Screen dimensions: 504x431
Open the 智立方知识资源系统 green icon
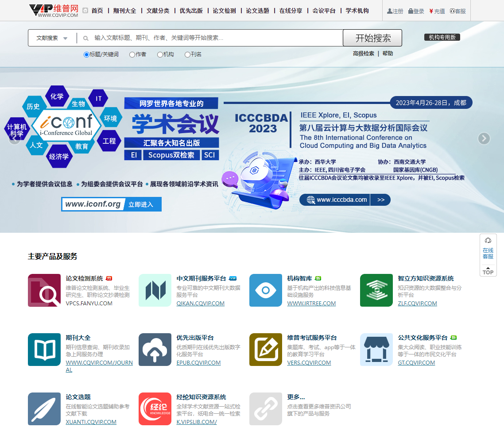pos(376,290)
